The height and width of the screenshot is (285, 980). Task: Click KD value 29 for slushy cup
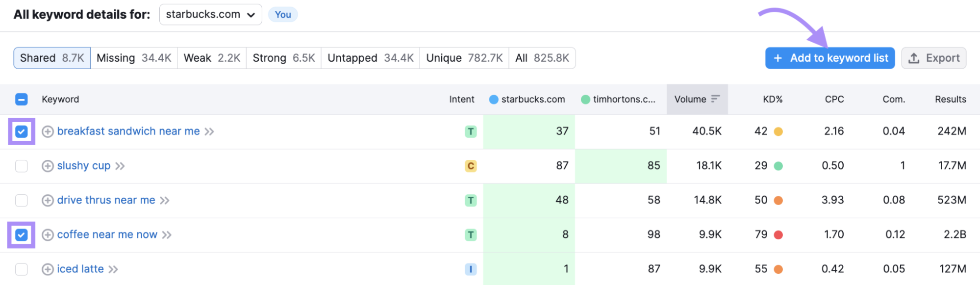point(761,166)
